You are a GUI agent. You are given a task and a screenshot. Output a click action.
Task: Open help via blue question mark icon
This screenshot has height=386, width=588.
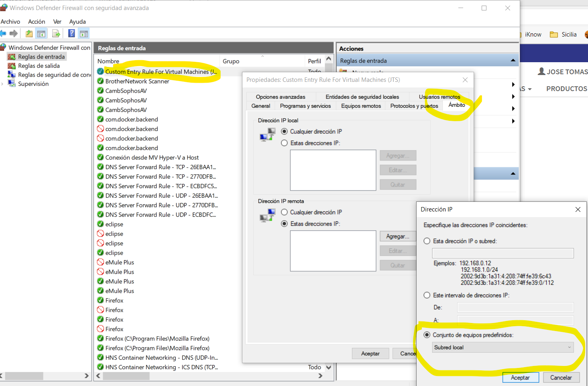click(71, 34)
